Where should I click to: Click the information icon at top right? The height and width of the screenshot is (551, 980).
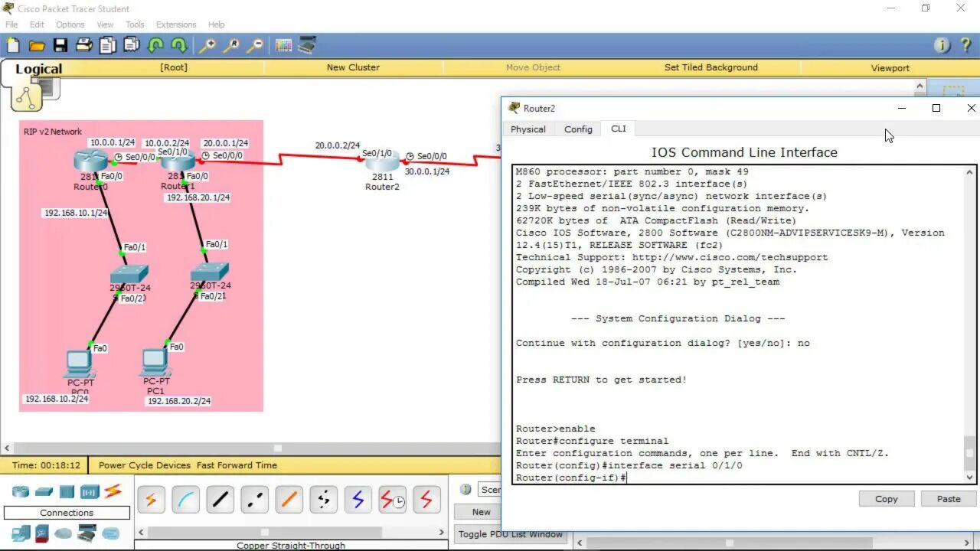942,45
